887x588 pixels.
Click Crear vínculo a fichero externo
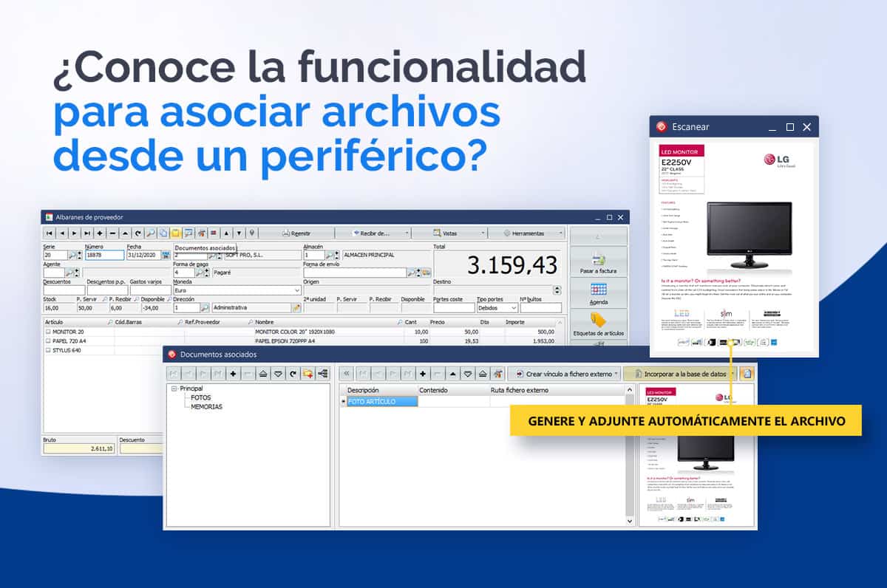[563, 374]
